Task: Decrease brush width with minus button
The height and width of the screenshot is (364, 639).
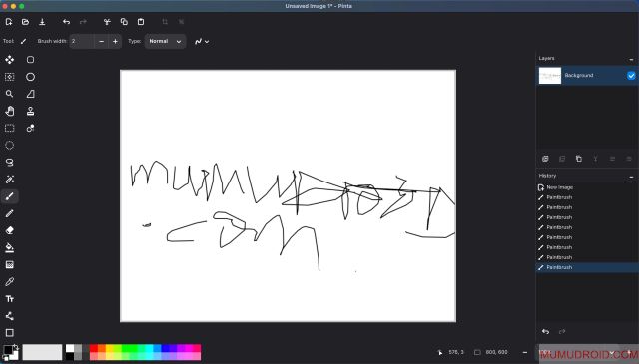Action: tap(102, 41)
